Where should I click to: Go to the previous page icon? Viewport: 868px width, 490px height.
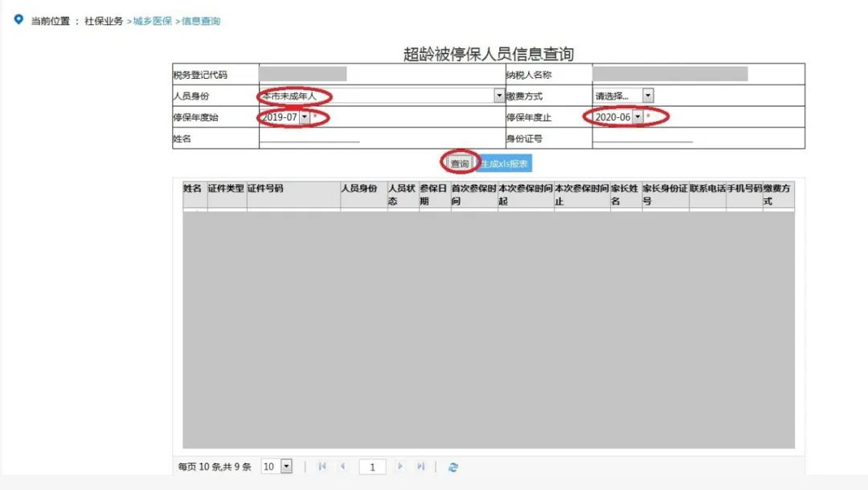click(x=343, y=466)
